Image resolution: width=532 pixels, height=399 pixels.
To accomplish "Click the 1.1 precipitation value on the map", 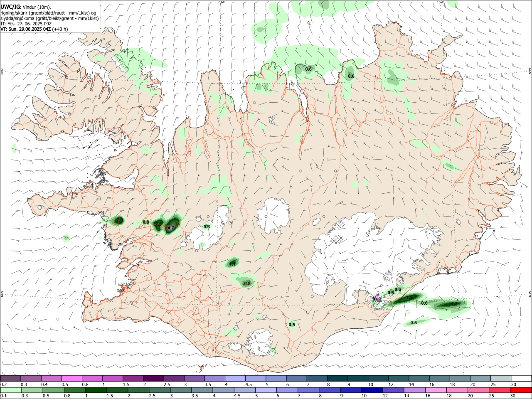I will click(x=232, y=264).
